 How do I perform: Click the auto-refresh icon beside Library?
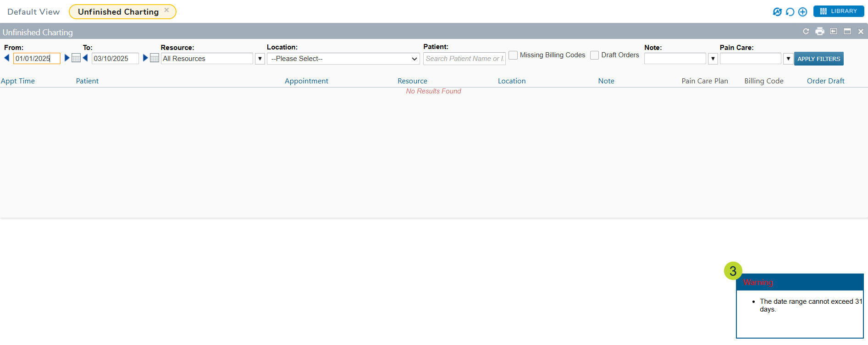pos(777,12)
